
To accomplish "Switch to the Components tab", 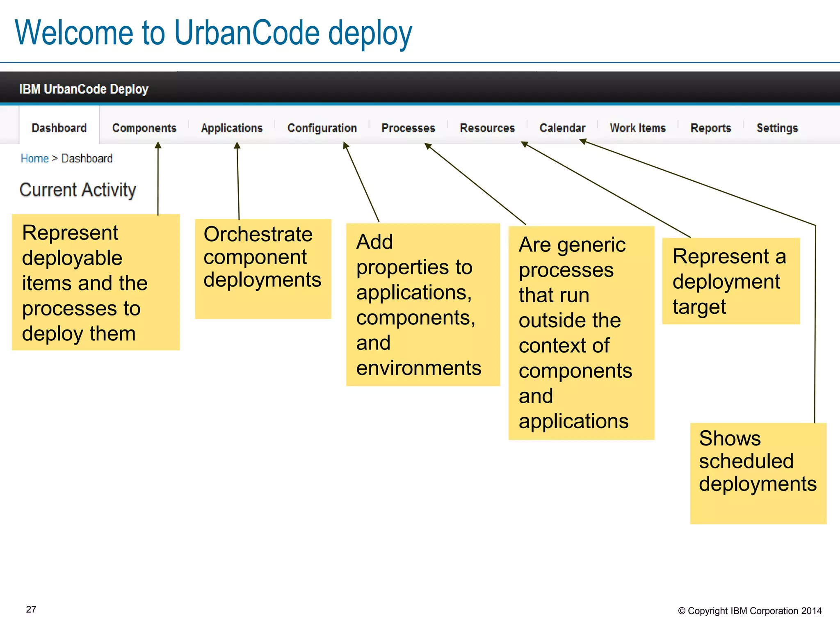I will [x=144, y=128].
